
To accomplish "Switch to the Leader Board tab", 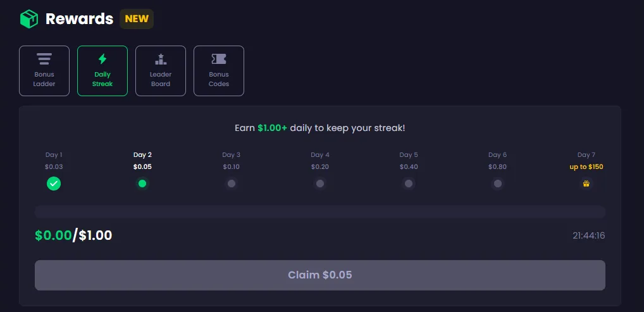I will pyautogui.click(x=161, y=71).
